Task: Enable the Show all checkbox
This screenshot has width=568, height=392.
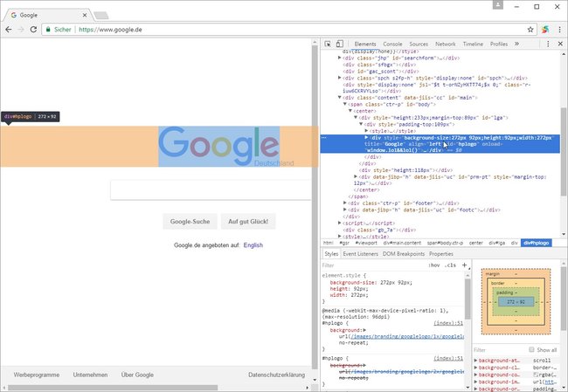Action: (531, 349)
